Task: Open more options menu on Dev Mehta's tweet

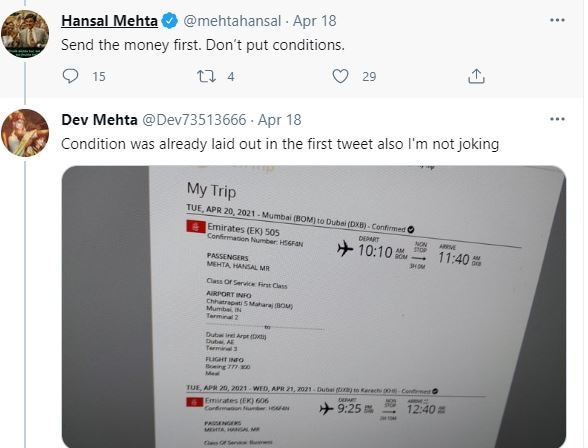Action: [557, 119]
